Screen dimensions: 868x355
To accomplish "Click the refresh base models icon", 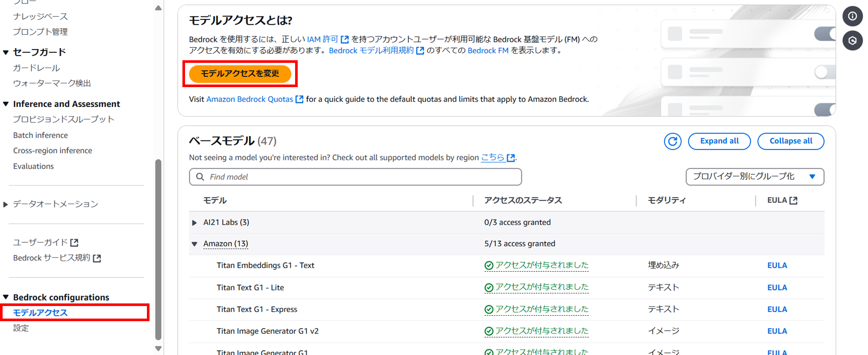I will click(673, 141).
